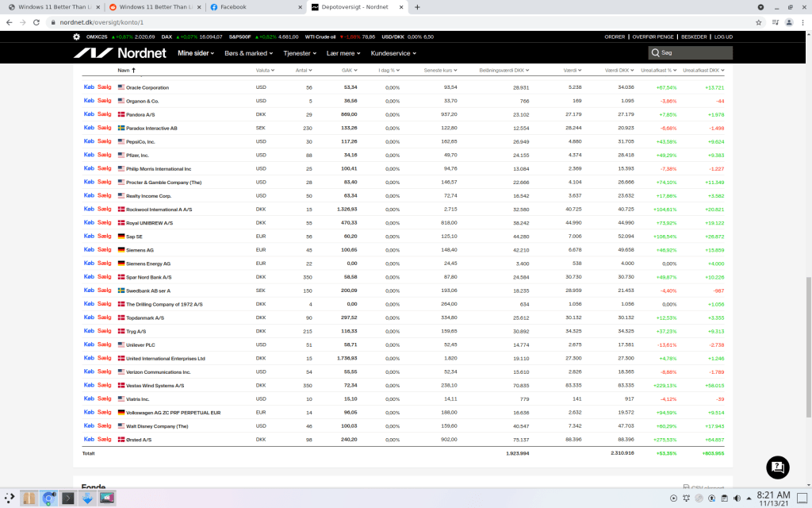Expand the Mine sider menu
This screenshot has width=812, height=508.
point(196,53)
